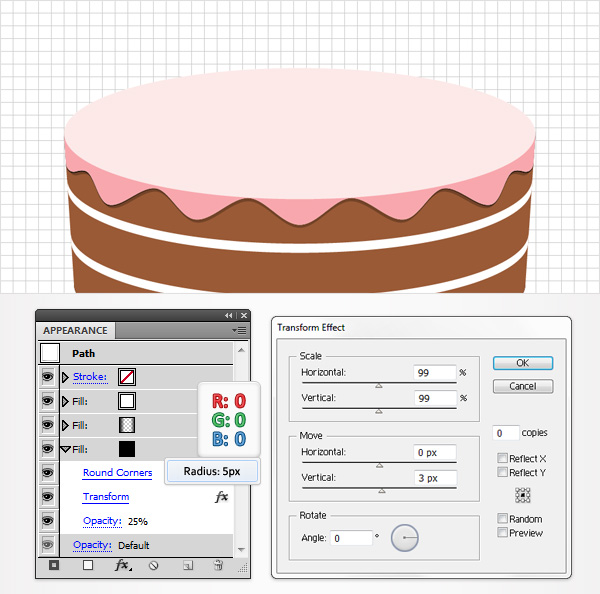
Task: Click the gradient Fill swatch
Action: pyautogui.click(x=127, y=425)
